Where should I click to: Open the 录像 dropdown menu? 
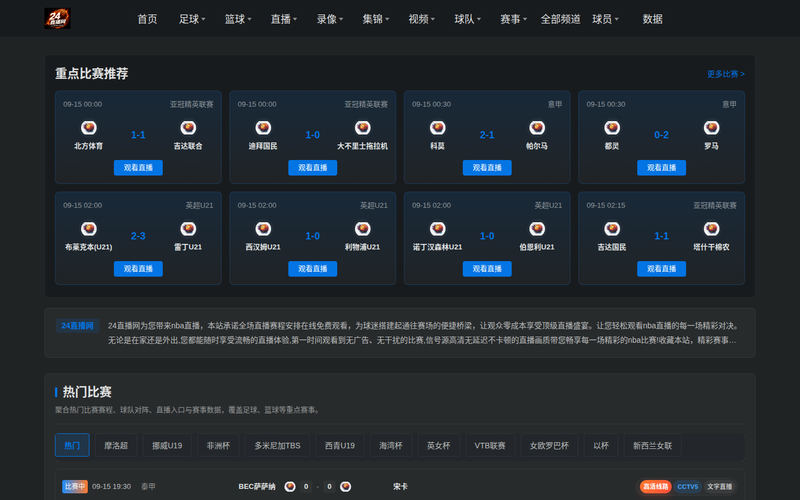coord(330,19)
